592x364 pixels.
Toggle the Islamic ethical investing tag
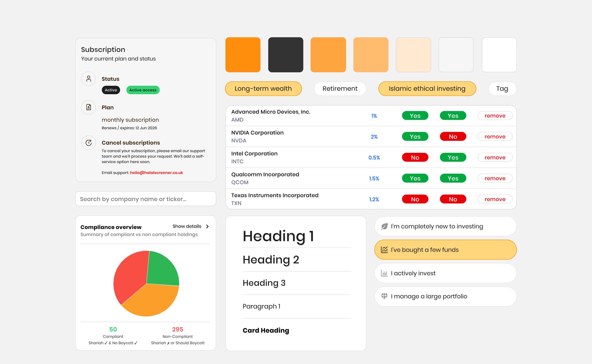coord(427,89)
